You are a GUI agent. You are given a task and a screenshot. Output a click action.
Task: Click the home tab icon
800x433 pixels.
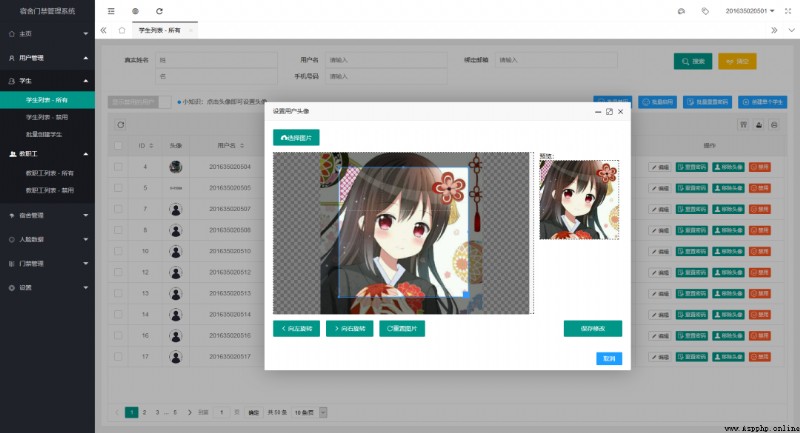[x=121, y=30]
